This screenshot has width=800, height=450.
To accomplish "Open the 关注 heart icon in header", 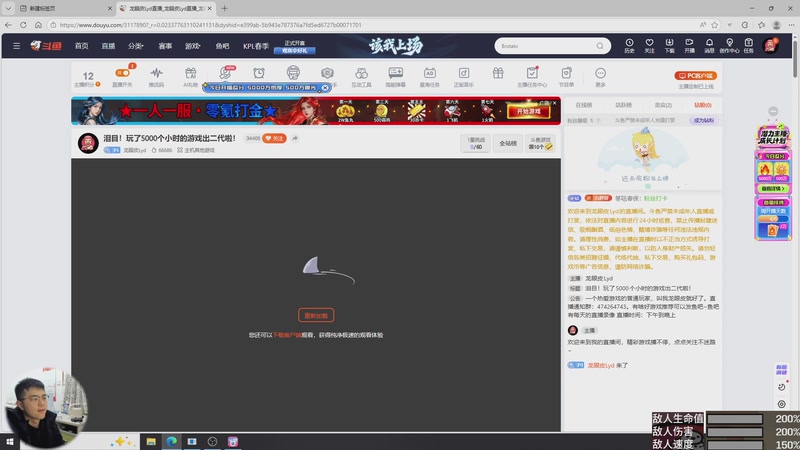I will [649, 46].
